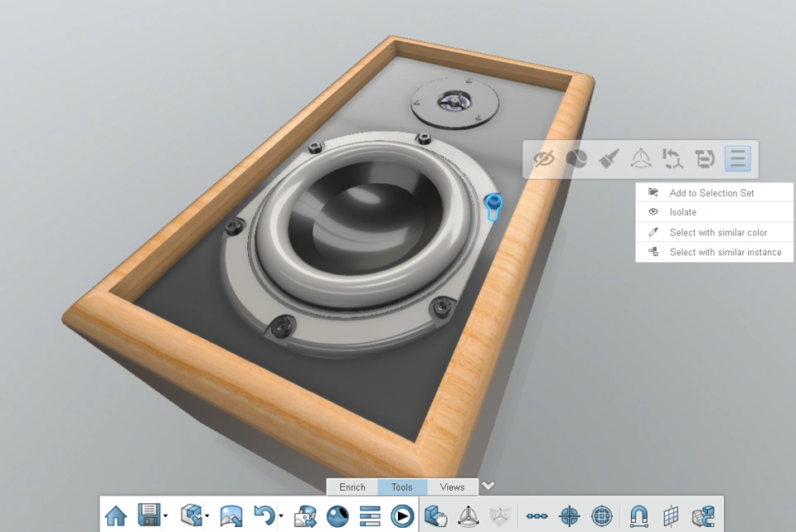Image resolution: width=796 pixels, height=532 pixels.
Task: Open the ambience landscape picture icon
Action: [231, 516]
